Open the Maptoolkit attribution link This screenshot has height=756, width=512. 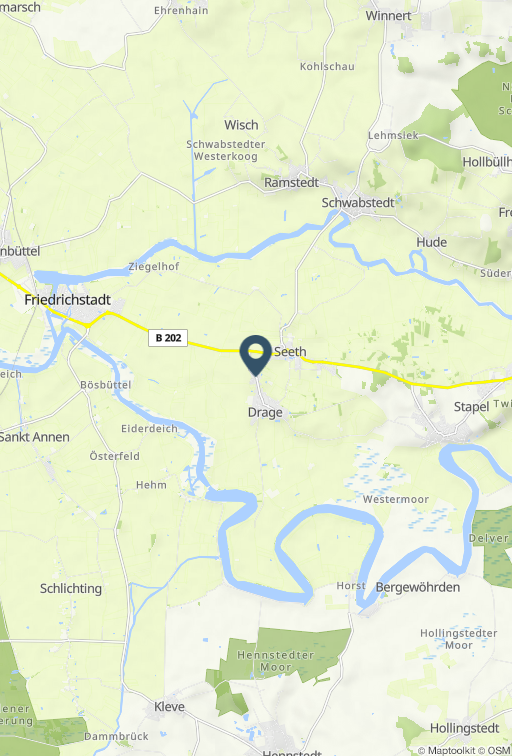[451, 751]
